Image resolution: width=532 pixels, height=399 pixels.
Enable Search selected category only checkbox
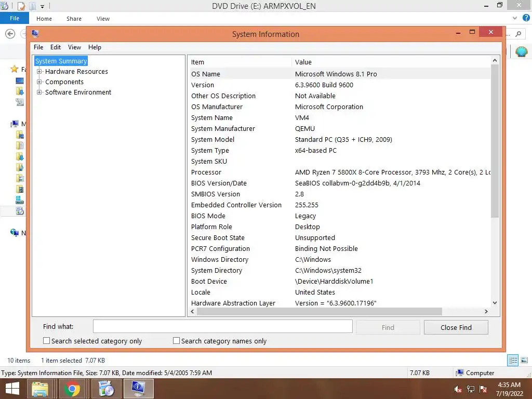(x=46, y=341)
